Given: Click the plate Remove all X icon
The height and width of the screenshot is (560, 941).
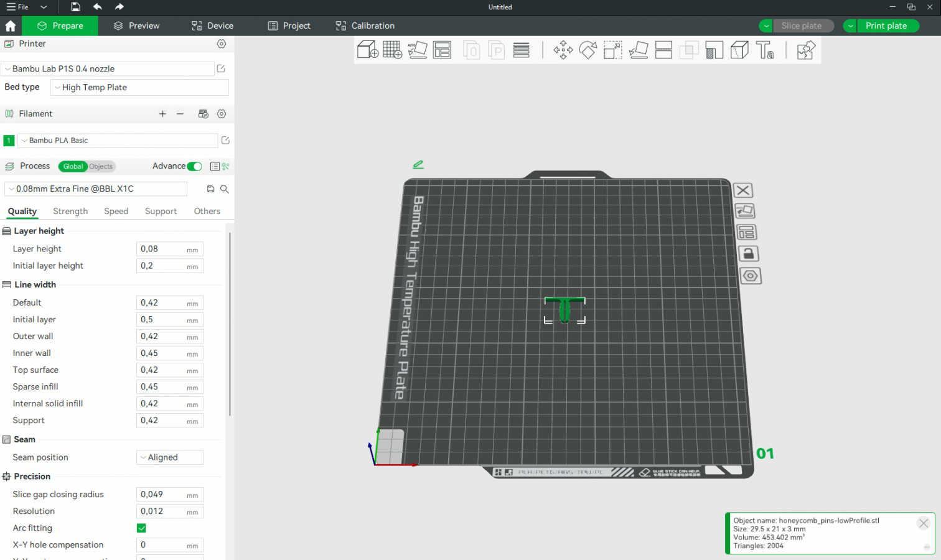Looking at the screenshot, I should tap(743, 190).
